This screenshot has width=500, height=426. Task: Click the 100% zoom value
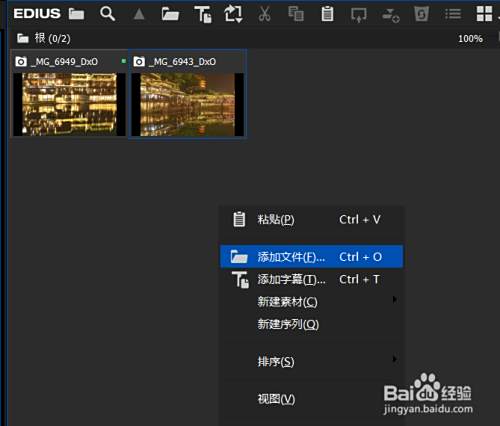[x=470, y=39]
